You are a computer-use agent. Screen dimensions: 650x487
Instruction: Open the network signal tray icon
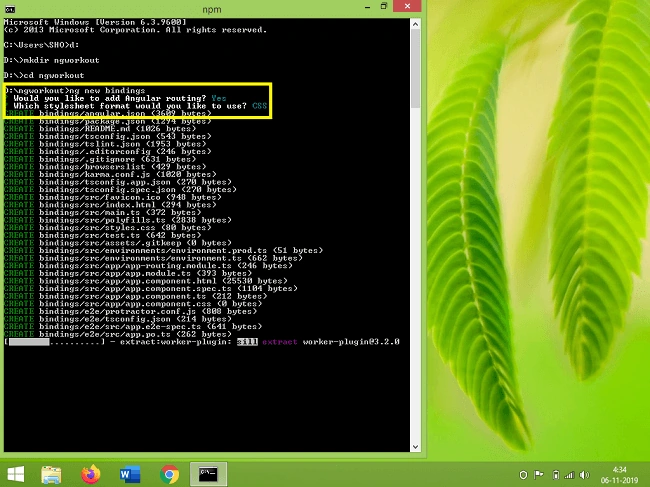pos(570,475)
